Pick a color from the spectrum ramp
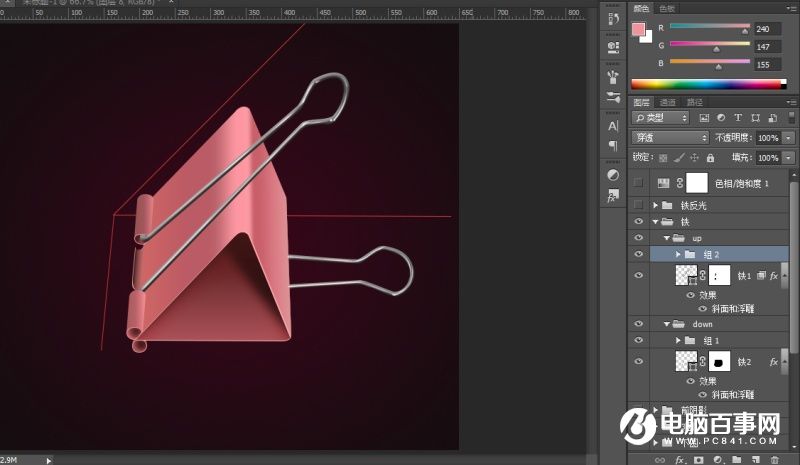The image size is (800, 465). 708,84
